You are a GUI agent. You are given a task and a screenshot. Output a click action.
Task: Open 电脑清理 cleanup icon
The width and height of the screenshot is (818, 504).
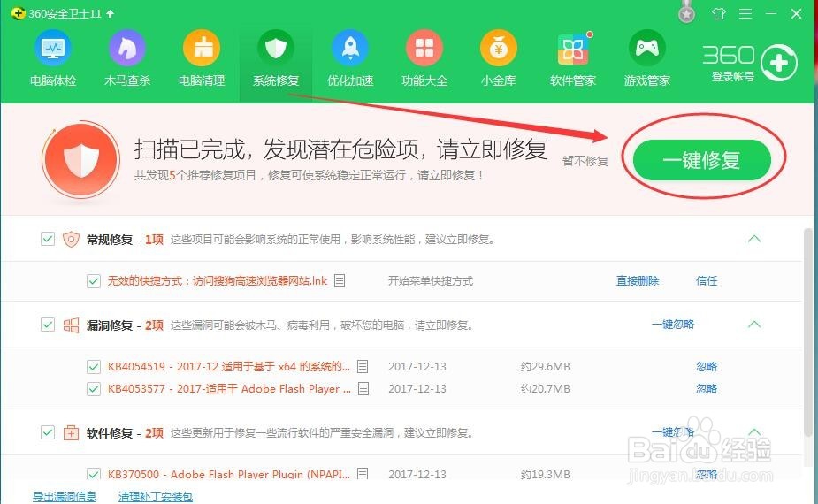202,48
